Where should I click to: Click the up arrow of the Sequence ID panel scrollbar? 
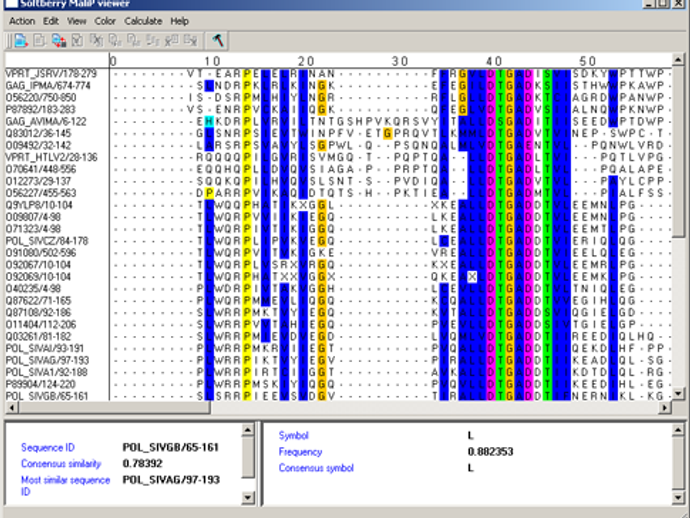tap(248, 430)
